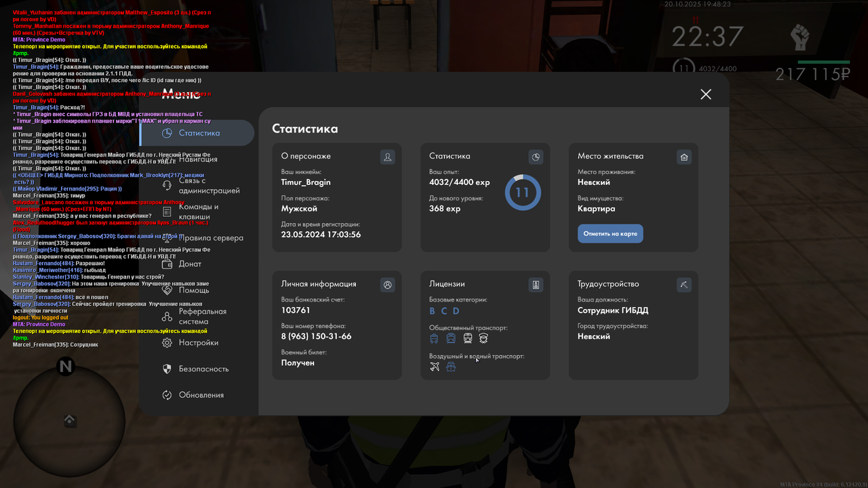Click the 217 115₽ money balance
Image resolution: width=868 pixels, height=488 pixels.
813,75
